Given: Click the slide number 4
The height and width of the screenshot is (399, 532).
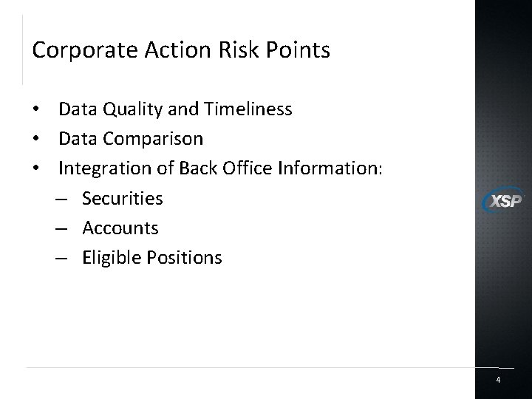Looking at the screenshot, I should pos(498,380).
